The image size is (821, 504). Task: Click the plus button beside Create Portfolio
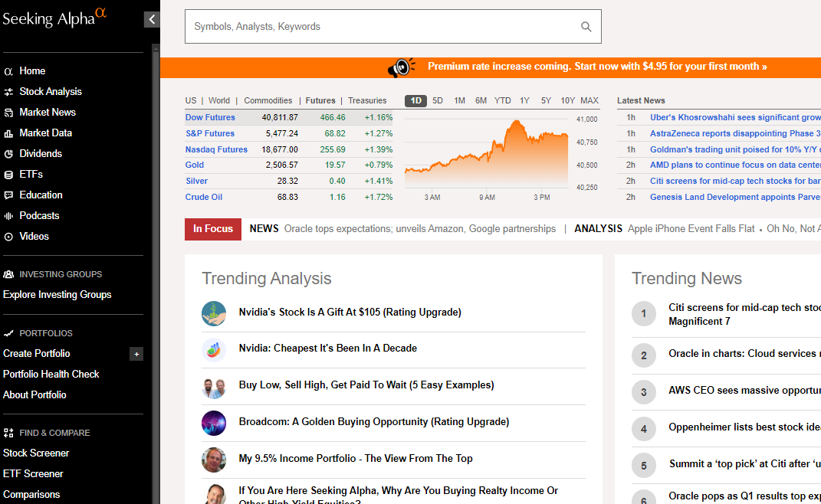click(x=136, y=355)
